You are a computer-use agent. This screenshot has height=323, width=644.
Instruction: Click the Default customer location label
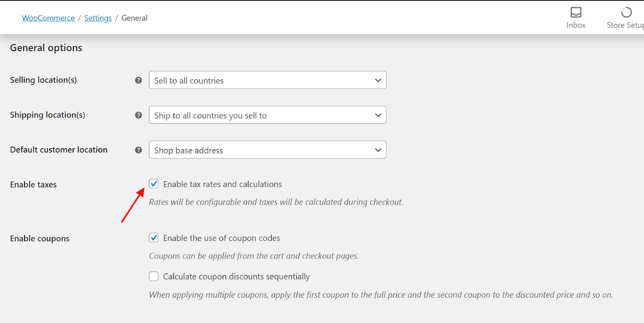(59, 150)
